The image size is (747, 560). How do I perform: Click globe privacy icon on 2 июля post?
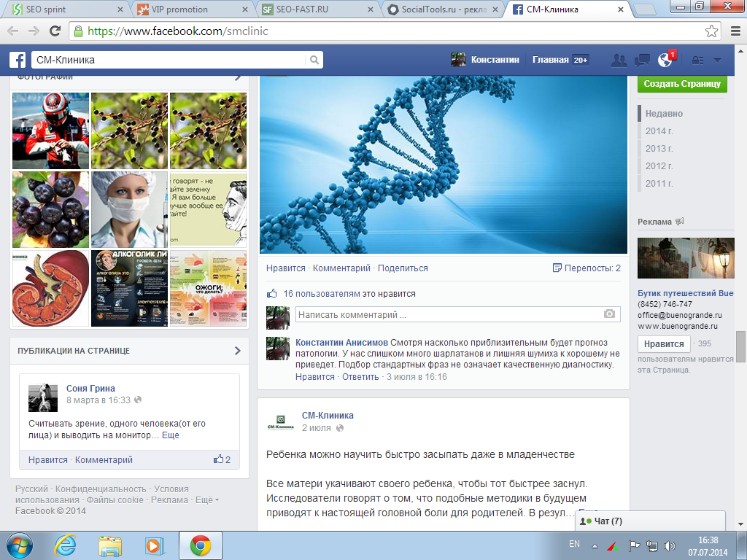(x=340, y=427)
